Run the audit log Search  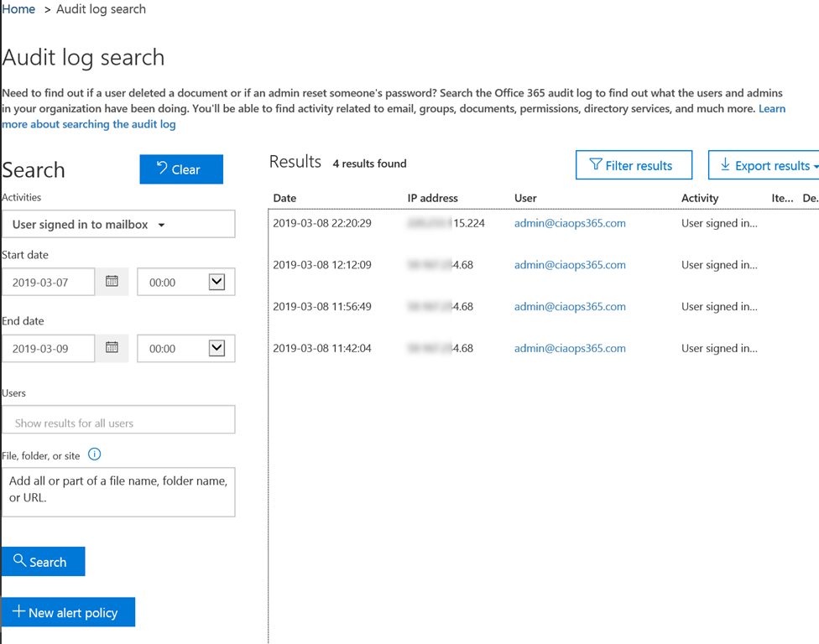pyautogui.click(x=43, y=562)
